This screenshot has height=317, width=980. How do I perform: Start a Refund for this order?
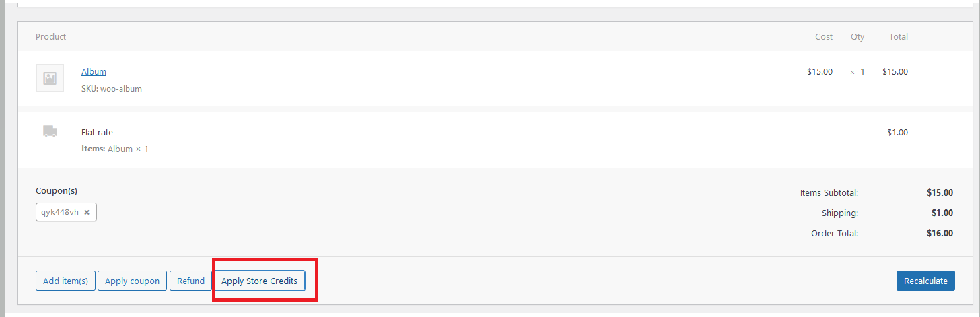(x=191, y=281)
